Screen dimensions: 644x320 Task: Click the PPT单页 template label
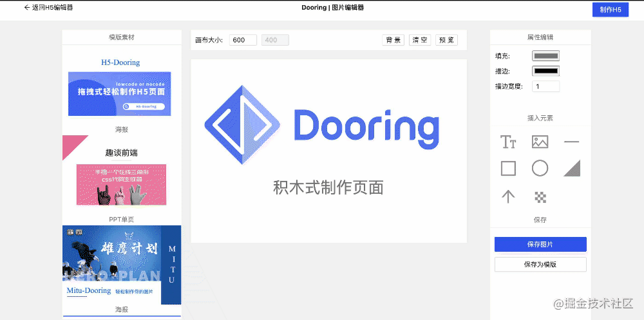(122, 220)
